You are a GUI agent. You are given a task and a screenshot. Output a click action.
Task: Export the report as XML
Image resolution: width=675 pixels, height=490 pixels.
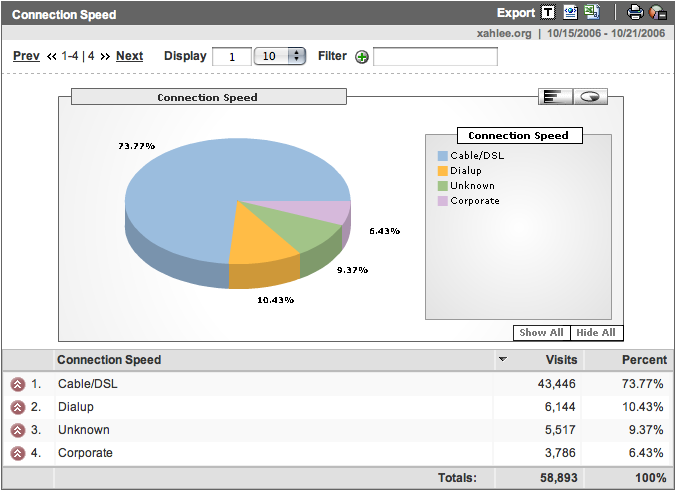[x=570, y=13]
